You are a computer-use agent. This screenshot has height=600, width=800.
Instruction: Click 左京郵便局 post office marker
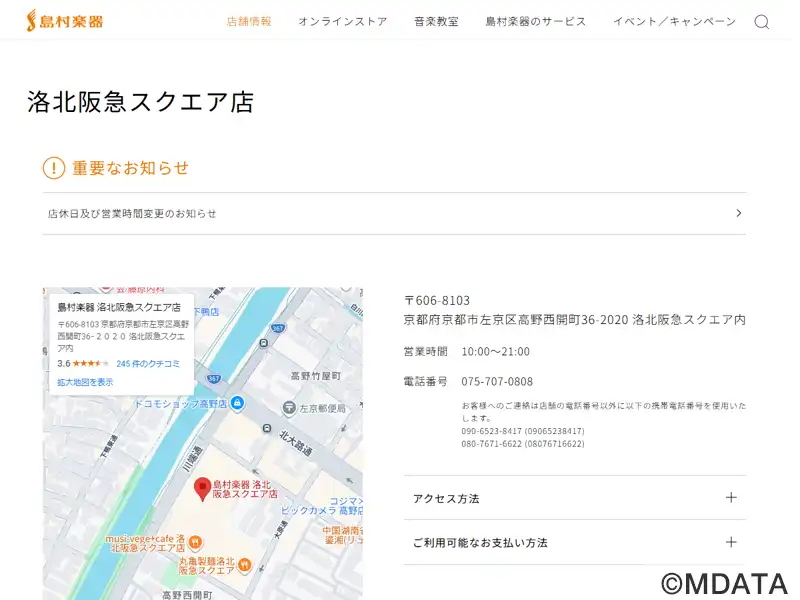click(289, 408)
